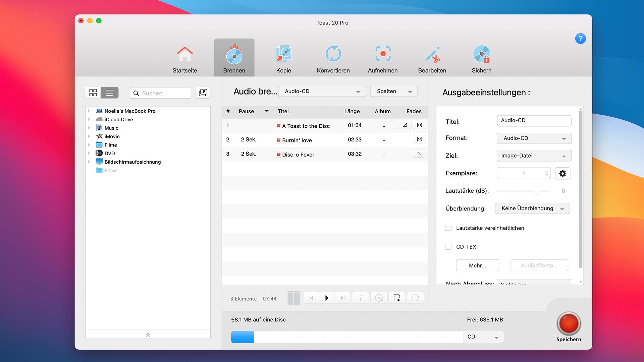Click crossfade icon for Burnin' love track
The height and width of the screenshot is (362, 644).
point(419,139)
